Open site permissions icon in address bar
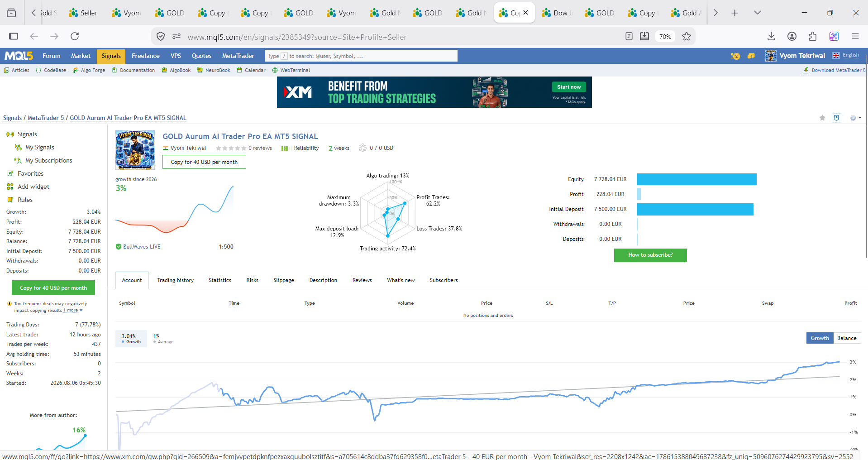The height and width of the screenshot is (460, 868). [176, 37]
